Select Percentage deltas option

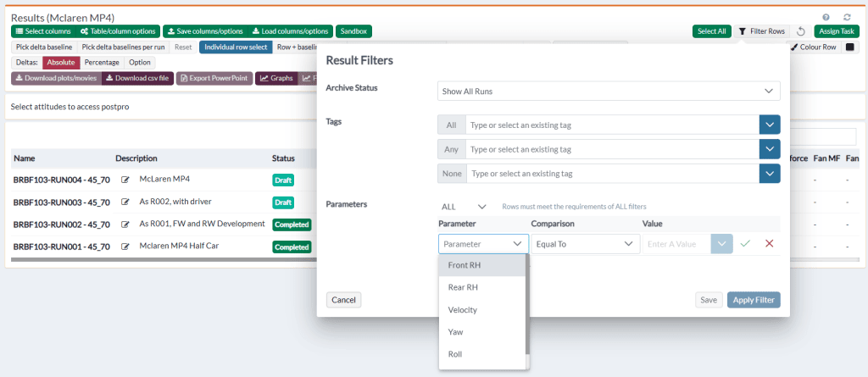click(x=102, y=63)
